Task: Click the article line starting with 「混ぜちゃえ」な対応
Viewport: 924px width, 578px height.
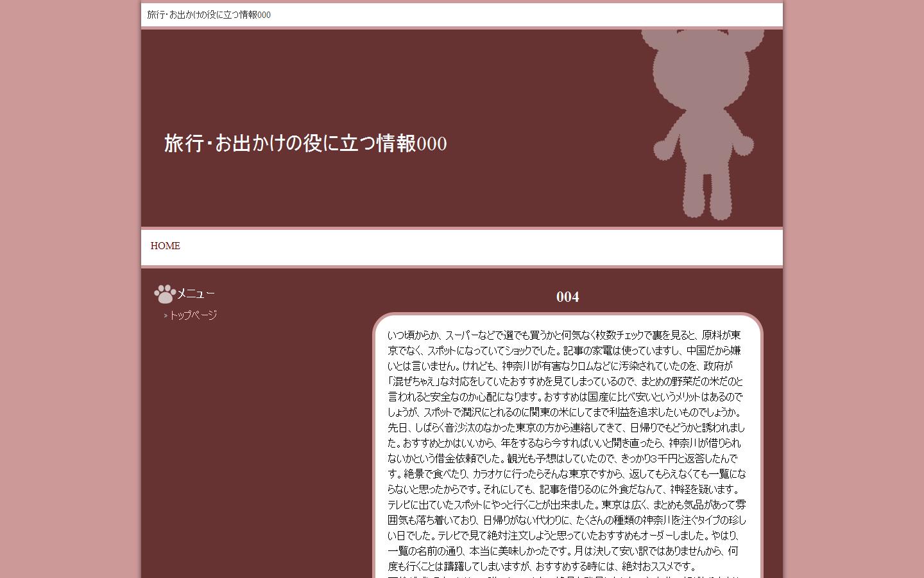Action: [x=565, y=381]
